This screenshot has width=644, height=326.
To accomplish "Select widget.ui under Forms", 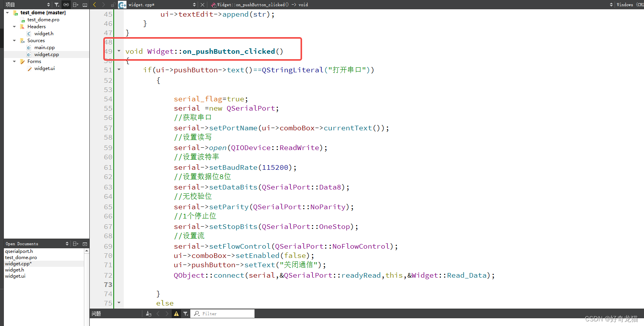I will coord(44,68).
